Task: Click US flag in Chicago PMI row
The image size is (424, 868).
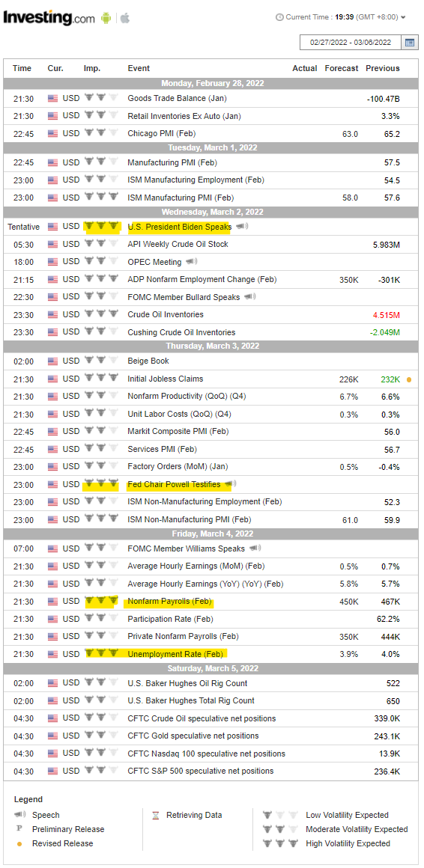Action: [52, 133]
